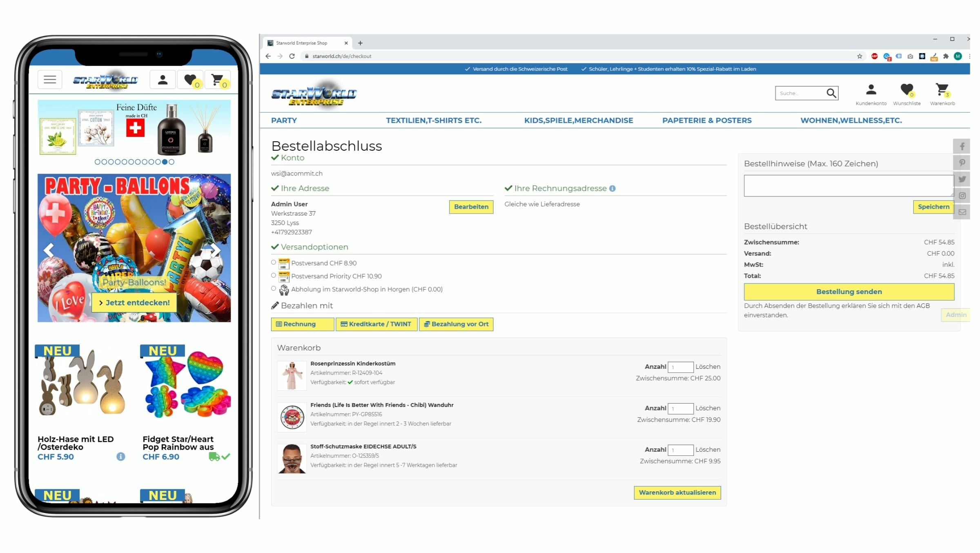
Task: Open TEXTILIEN,T-SHIRTS ETC. menu
Action: tap(434, 120)
